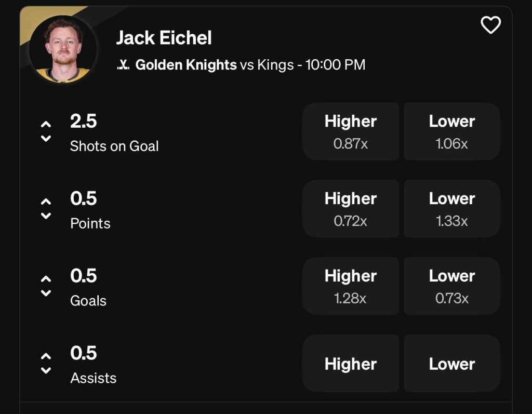Increase the Goals line value
The width and height of the screenshot is (532, 414).
pos(46,279)
